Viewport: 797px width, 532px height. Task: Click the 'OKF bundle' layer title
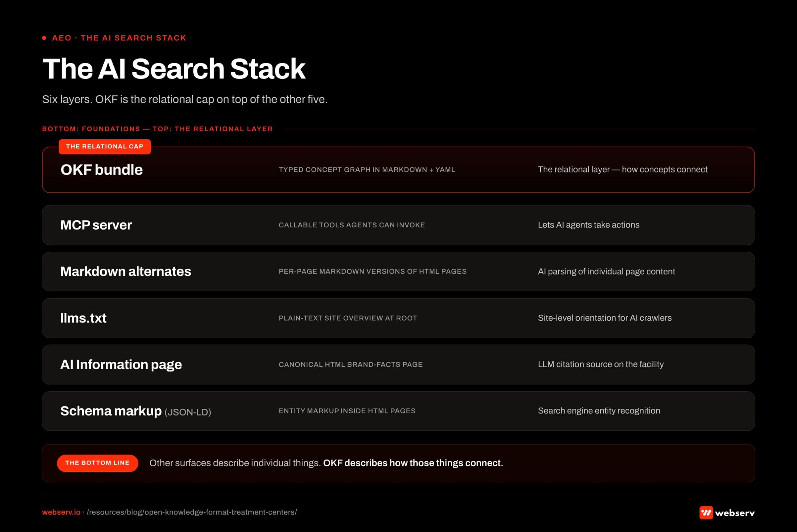pos(101,170)
